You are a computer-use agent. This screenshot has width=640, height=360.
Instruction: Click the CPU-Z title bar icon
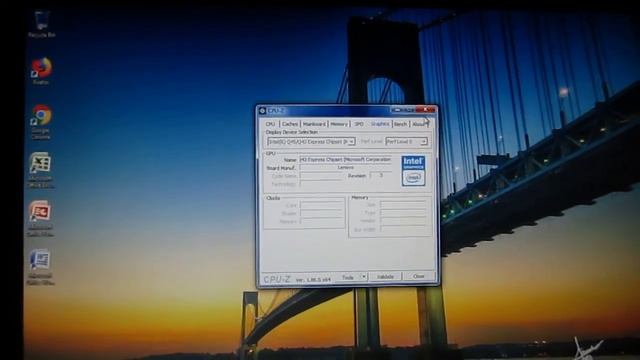[x=262, y=111]
